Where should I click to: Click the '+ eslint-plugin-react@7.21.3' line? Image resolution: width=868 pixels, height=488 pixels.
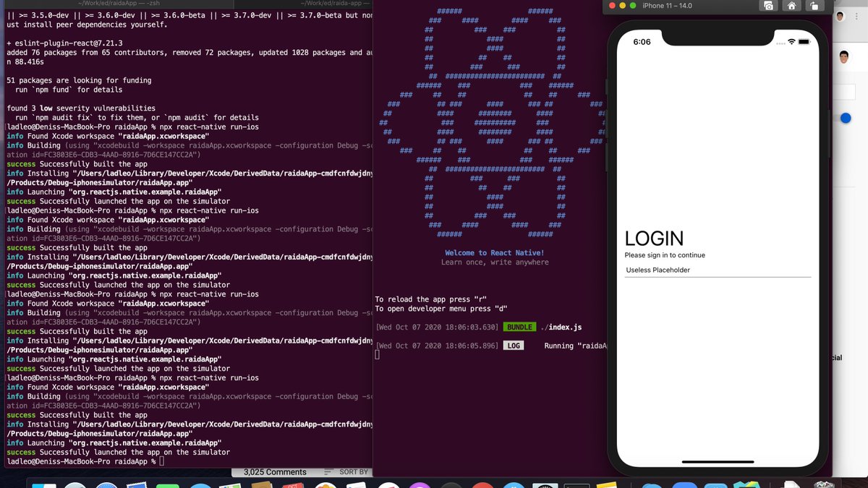tap(66, 43)
